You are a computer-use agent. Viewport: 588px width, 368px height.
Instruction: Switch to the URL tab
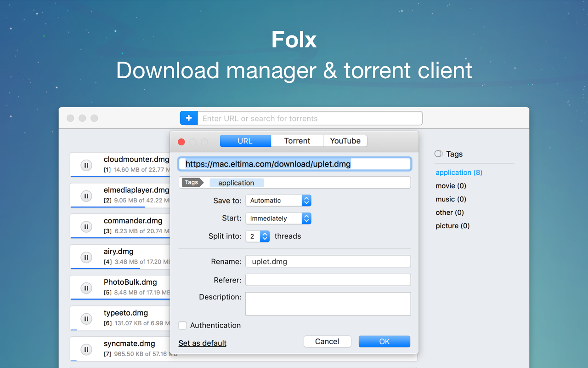pyautogui.click(x=245, y=141)
